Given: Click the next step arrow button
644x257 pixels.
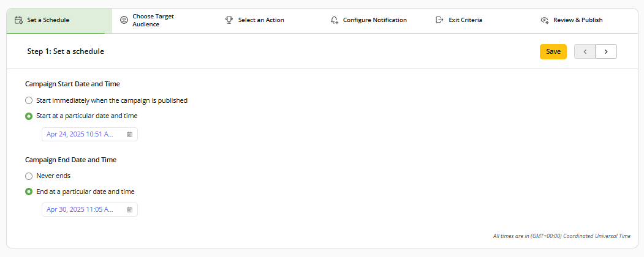Looking at the screenshot, I should click(x=606, y=51).
